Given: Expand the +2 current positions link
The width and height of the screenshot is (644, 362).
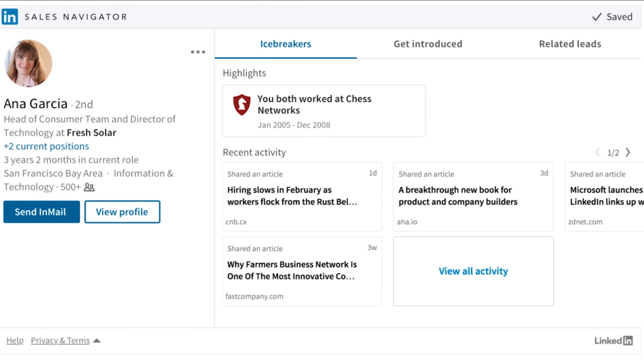Looking at the screenshot, I should click(x=46, y=146).
